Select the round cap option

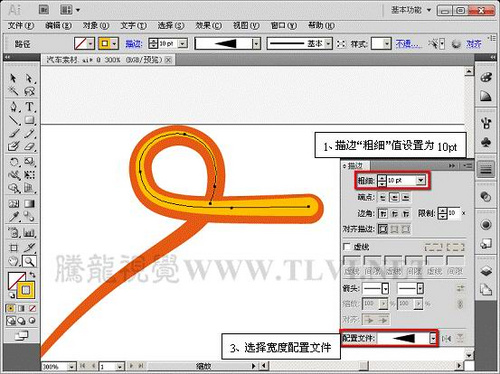(x=394, y=198)
